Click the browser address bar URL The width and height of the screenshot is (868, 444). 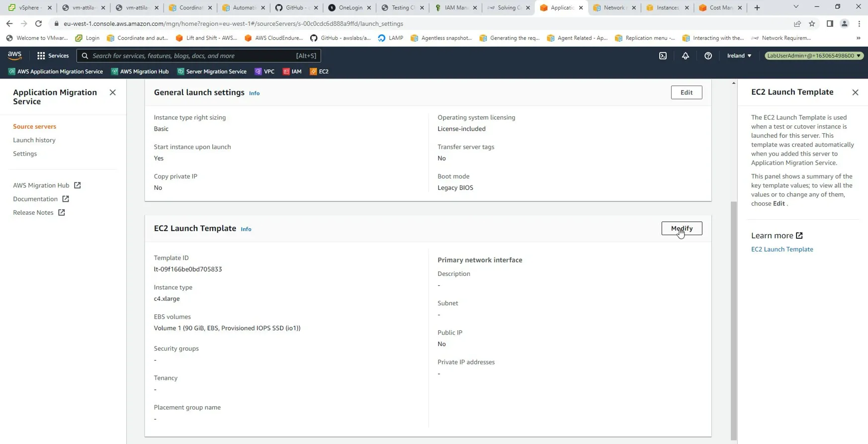coord(233,23)
